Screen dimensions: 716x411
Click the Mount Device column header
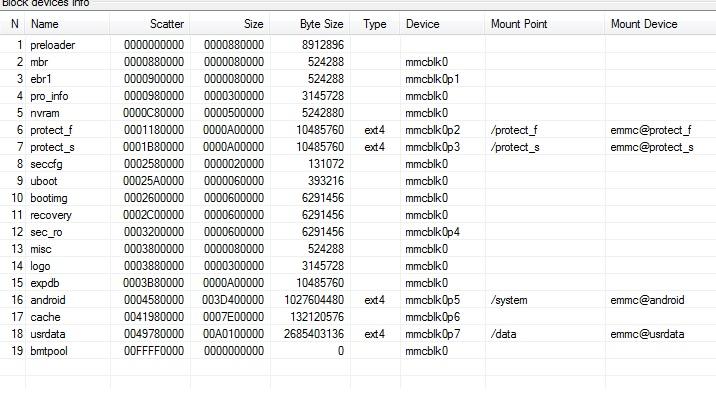[x=660, y=24]
